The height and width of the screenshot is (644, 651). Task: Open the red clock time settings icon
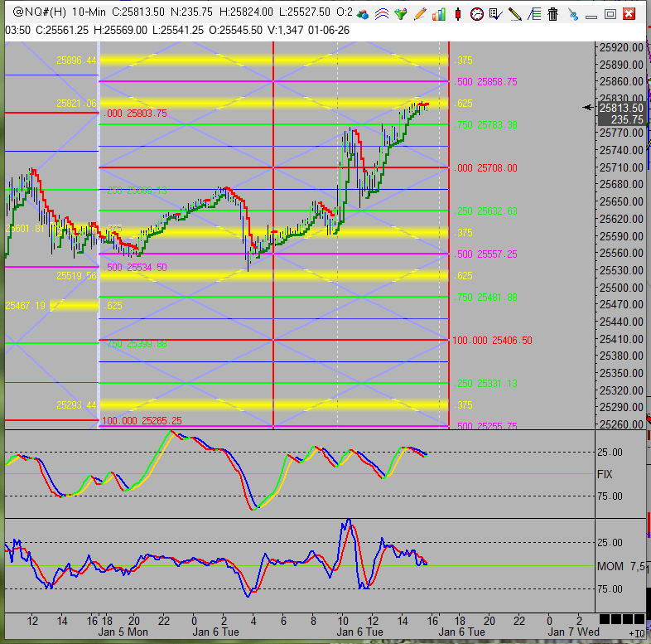tap(477, 14)
